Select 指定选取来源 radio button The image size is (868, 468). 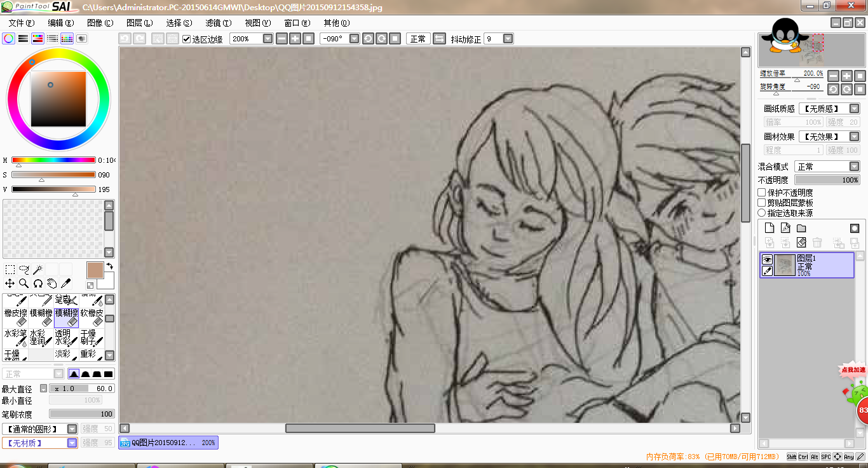point(762,213)
